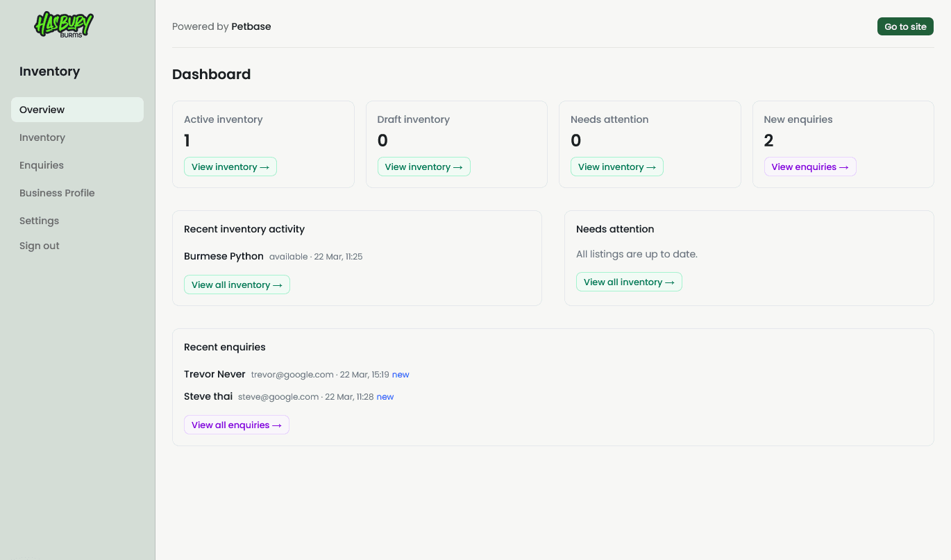The image size is (951, 560).
Task: Sign out of the dashboard
Action: 39,246
